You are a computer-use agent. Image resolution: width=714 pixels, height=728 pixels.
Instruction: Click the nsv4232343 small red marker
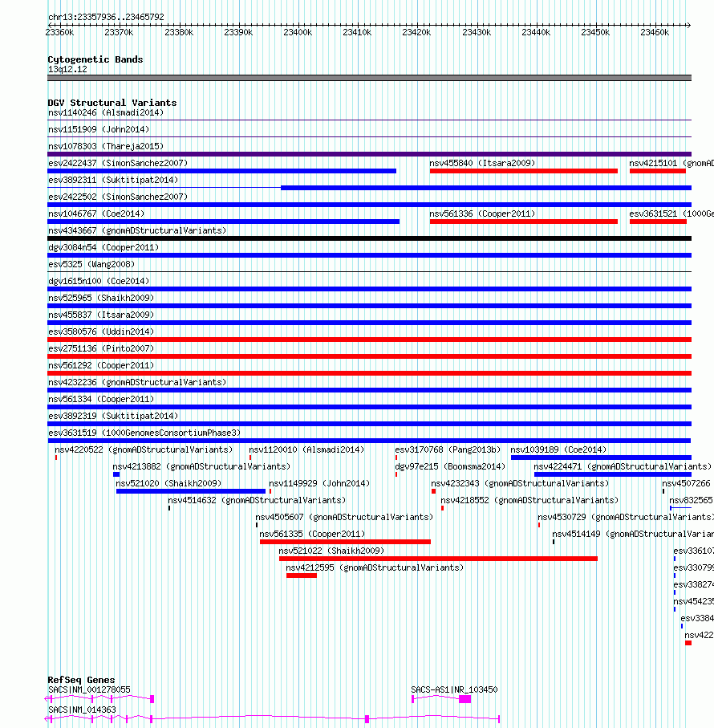click(434, 491)
